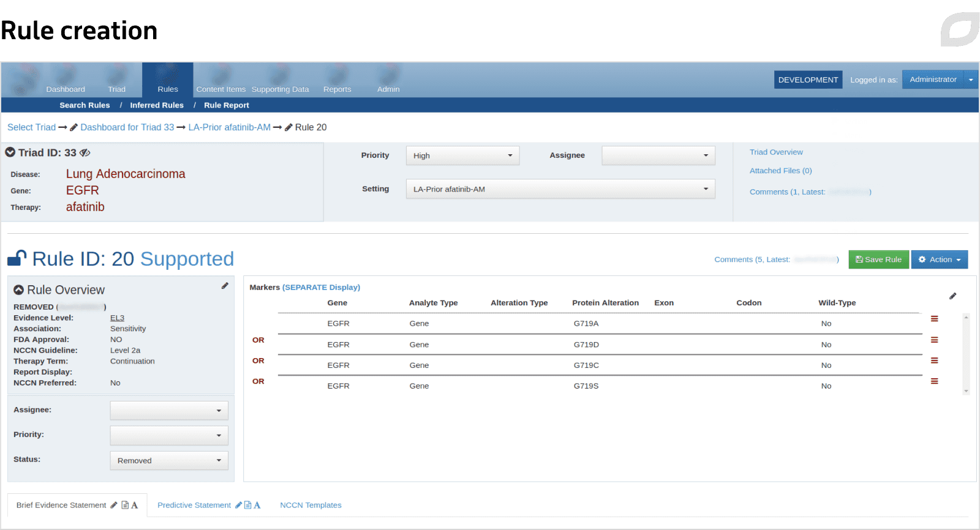The width and height of the screenshot is (980, 530).
Task: Click the Wild-Type column header
Action: click(837, 303)
